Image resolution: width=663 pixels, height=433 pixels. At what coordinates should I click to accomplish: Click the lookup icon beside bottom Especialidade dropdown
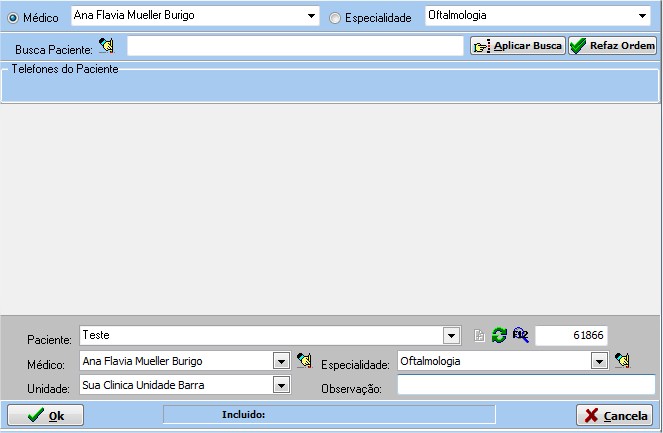(x=622, y=360)
